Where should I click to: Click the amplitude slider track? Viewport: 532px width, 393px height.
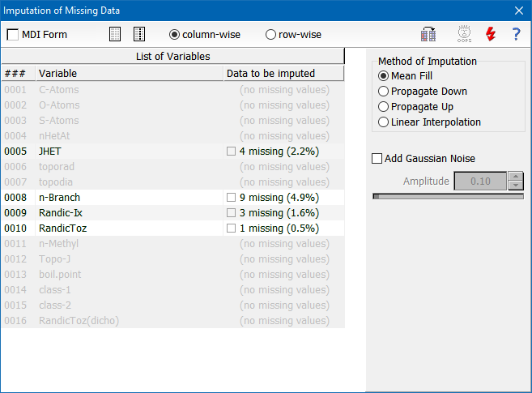click(449, 196)
